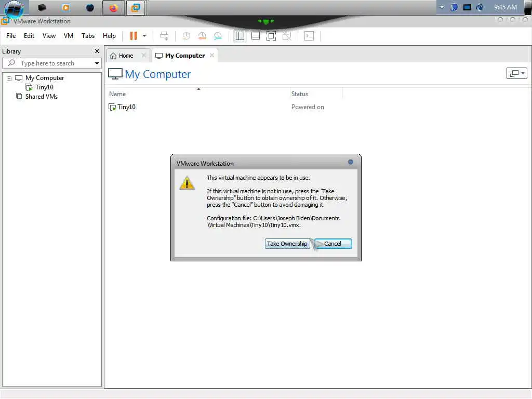Click the Unity mode toolbar icon
The height and width of the screenshot is (399, 532).
287,36
